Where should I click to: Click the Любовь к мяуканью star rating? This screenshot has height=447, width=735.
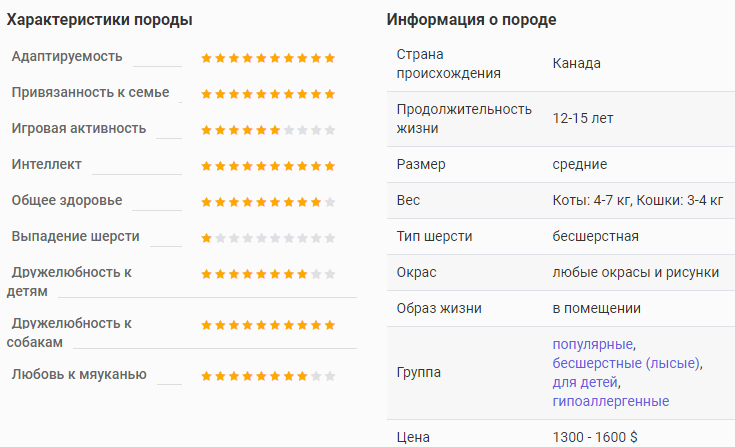268,376
